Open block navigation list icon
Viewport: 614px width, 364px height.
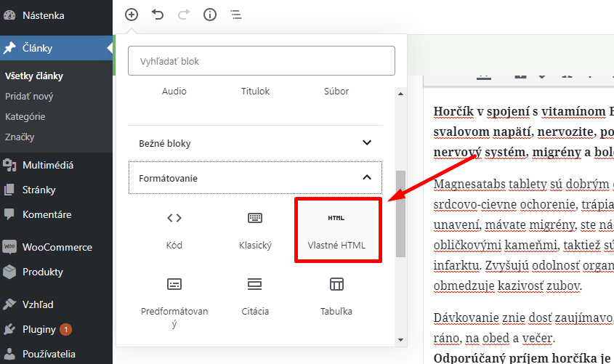coord(236,15)
